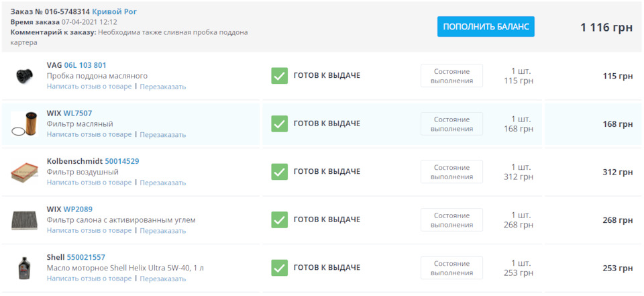
Task: Click the Фильтр воздушный description
Action: [x=83, y=172]
